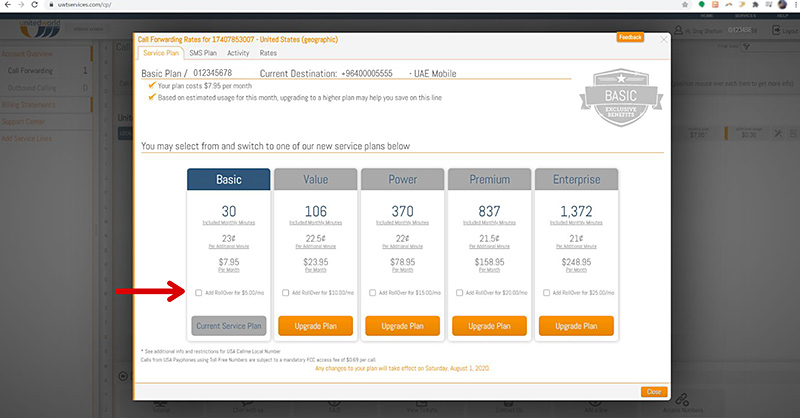The width and height of the screenshot is (800, 418).
Task: Toggle Add RollOver for $20.00/mo on Premium
Action: coord(459,292)
